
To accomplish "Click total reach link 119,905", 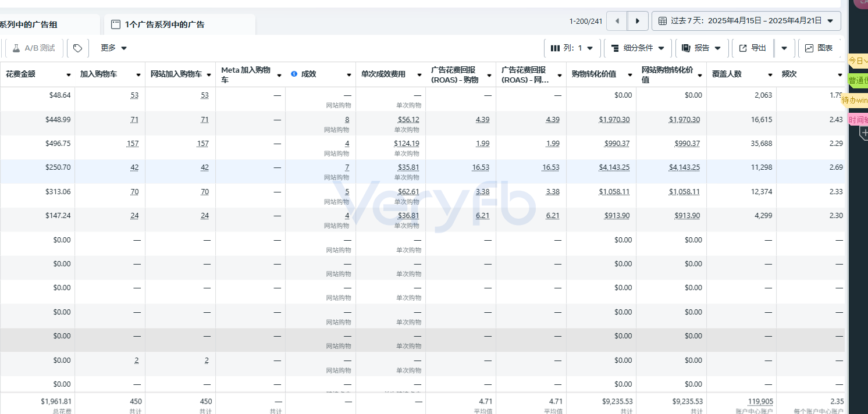I will click(x=760, y=401).
